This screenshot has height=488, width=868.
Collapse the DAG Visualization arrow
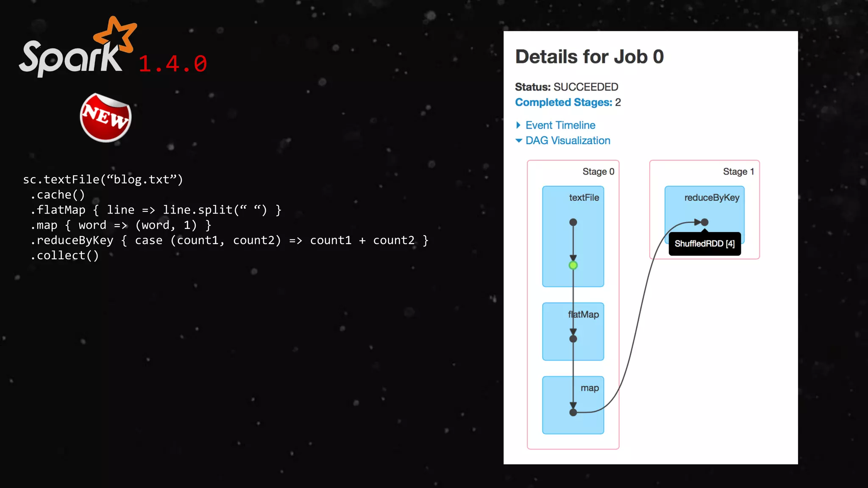(518, 141)
